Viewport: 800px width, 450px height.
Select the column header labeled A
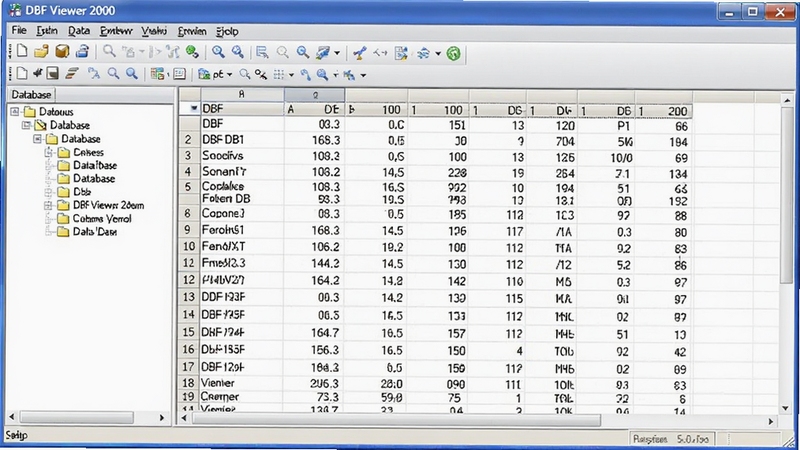tap(242, 94)
